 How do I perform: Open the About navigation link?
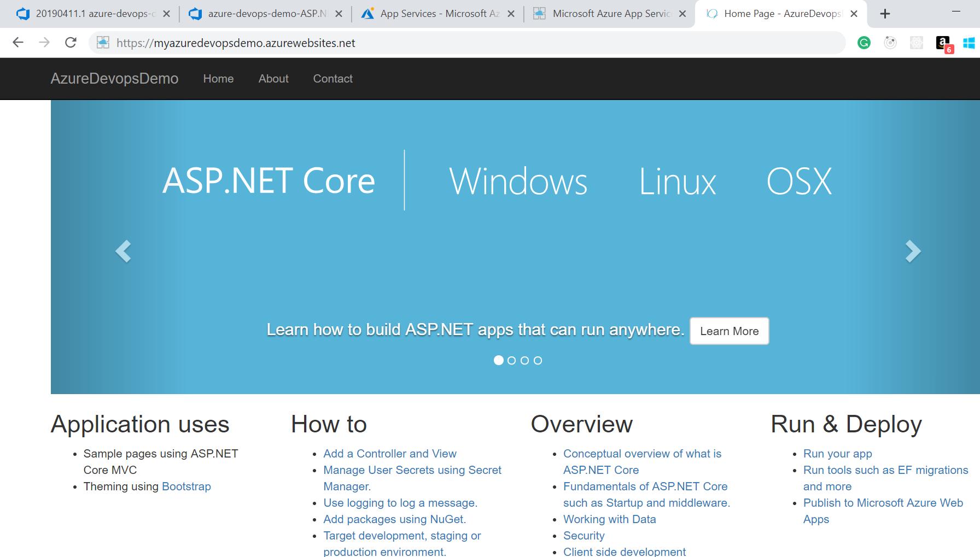tap(273, 79)
